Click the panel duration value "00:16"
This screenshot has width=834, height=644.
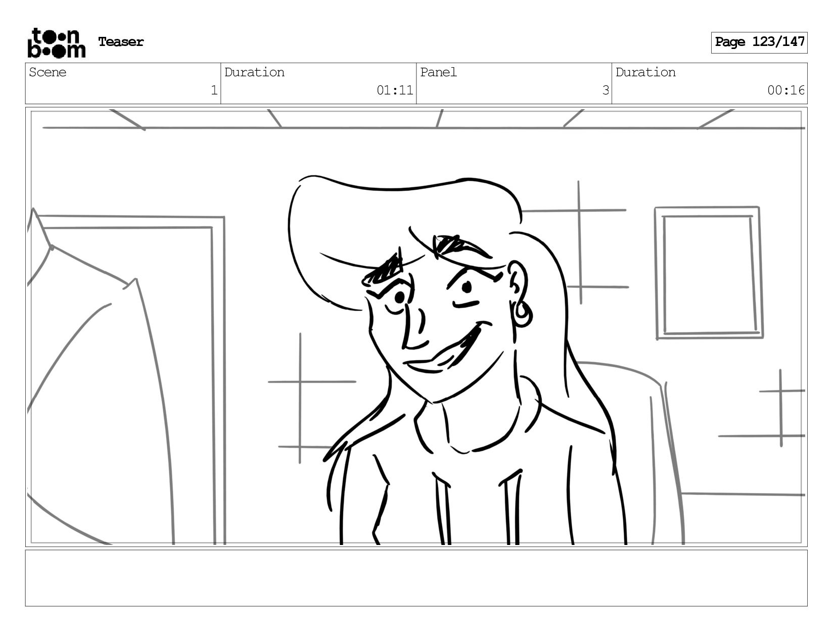click(x=786, y=90)
